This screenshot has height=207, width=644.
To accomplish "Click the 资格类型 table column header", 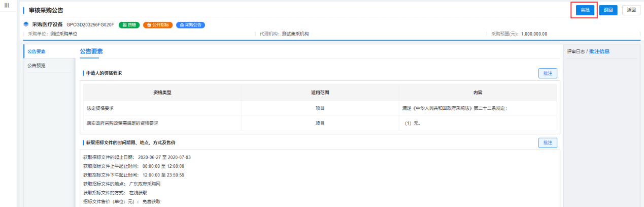I will click(162, 93).
